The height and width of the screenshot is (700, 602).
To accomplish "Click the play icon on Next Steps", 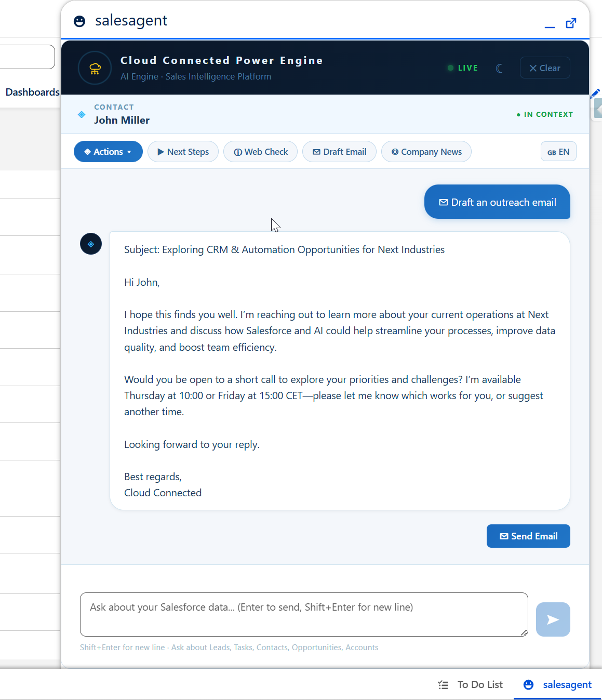I will coord(161,152).
